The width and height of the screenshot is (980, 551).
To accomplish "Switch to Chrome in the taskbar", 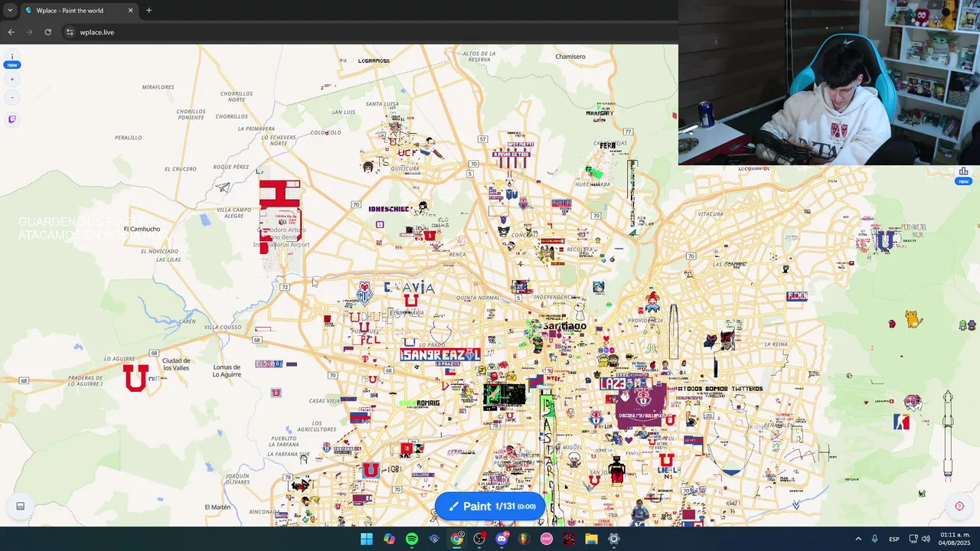I will [456, 539].
